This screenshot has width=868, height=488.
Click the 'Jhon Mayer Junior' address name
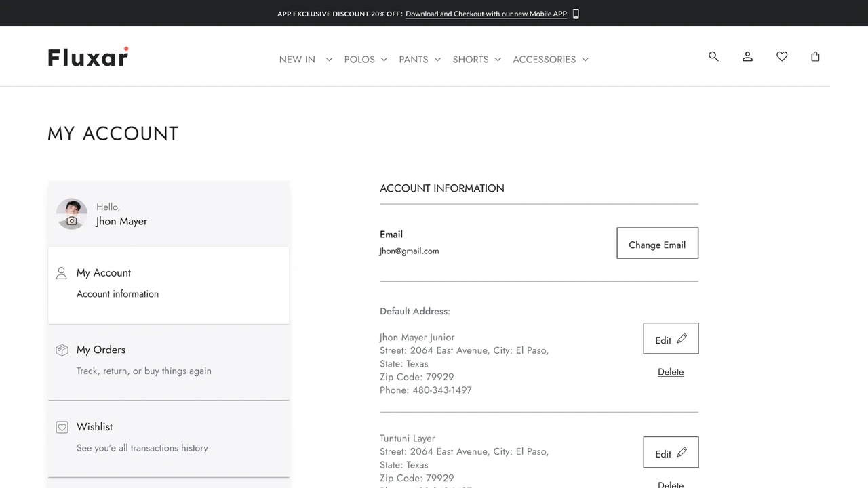point(417,337)
